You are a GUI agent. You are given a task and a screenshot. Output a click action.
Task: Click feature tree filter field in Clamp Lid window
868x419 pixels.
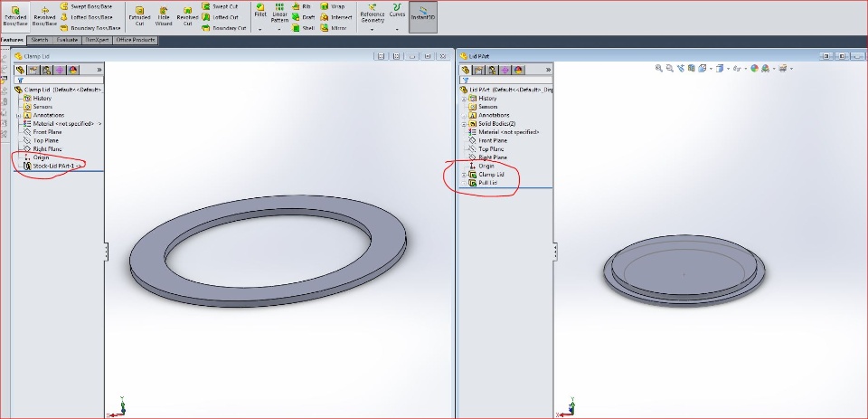(58, 81)
